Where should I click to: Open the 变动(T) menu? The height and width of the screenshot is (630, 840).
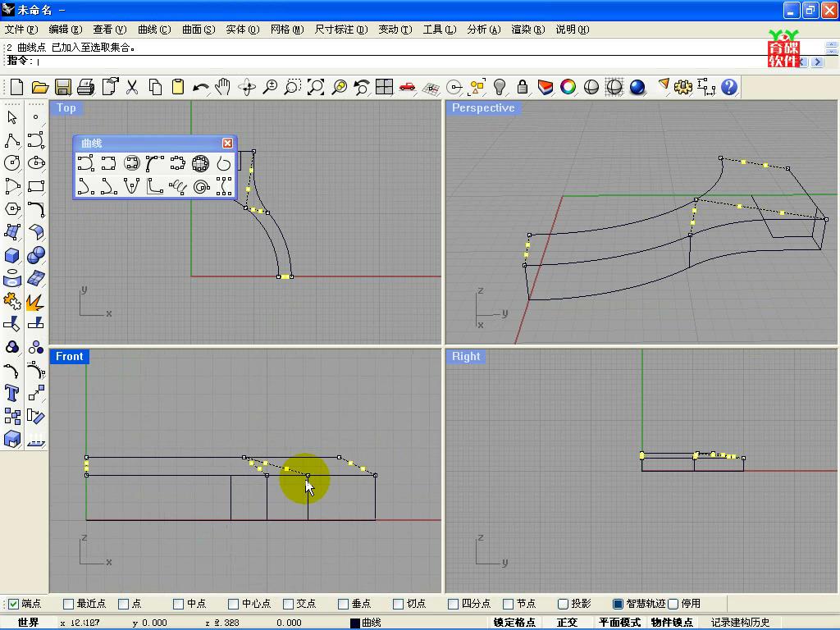coord(395,30)
